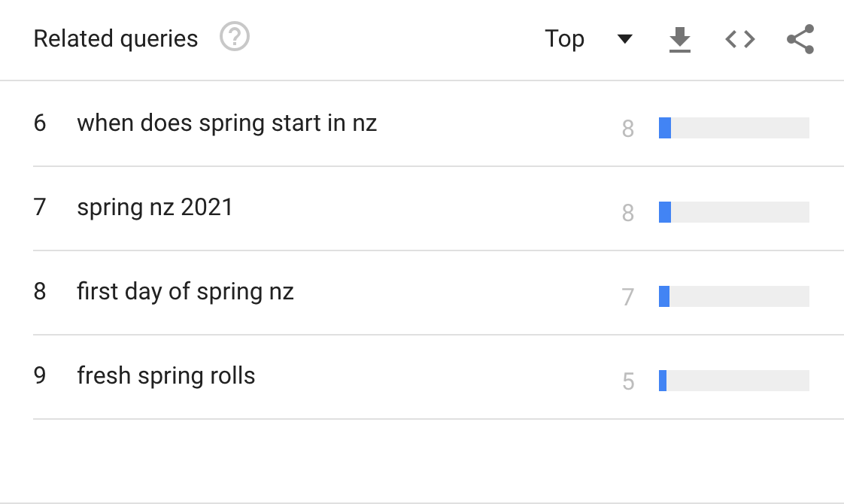Share the Related queries card

(x=800, y=39)
